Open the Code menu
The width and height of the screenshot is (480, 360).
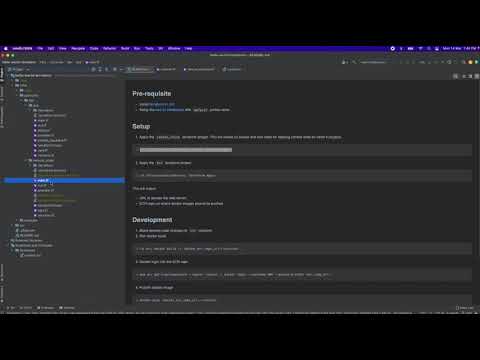94,49
